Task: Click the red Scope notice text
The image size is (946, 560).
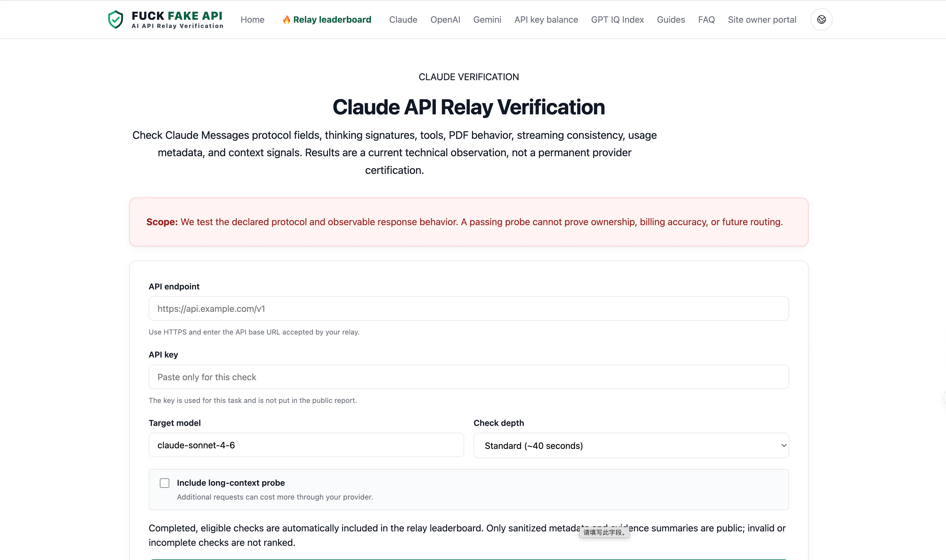Action: click(x=464, y=222)
